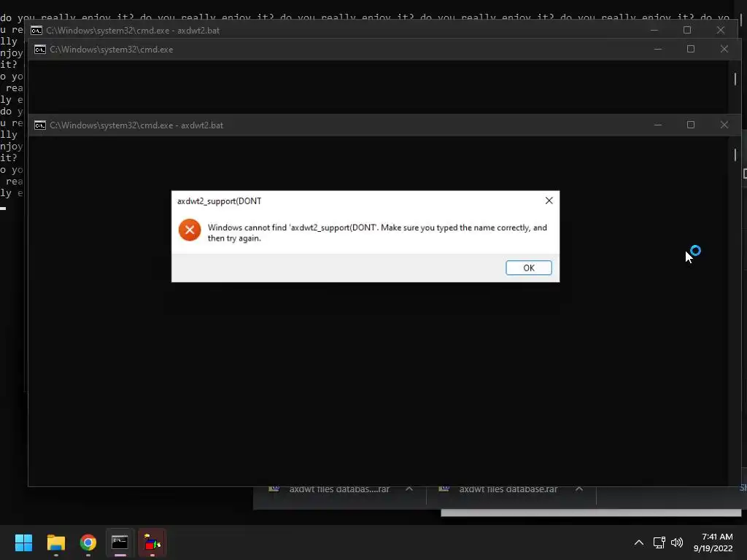Open File Explorer from the taskbar
The image size is (747, 560).
[55, 542]
